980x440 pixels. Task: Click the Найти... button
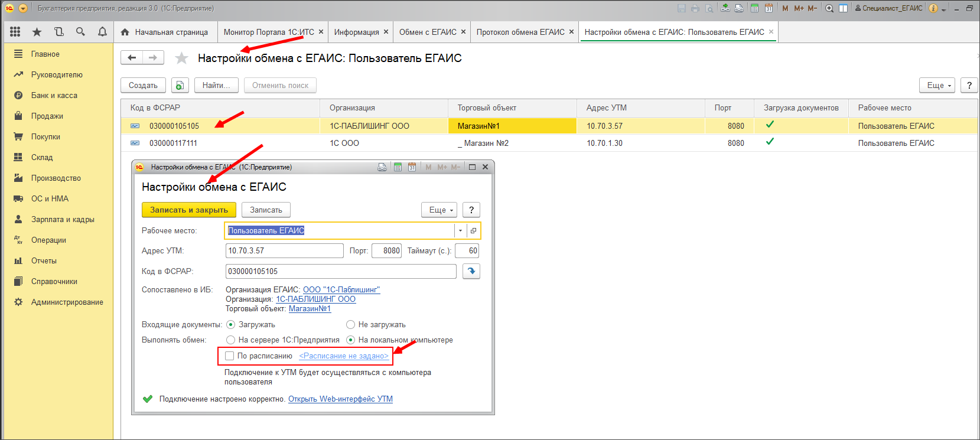pos(216,85)
